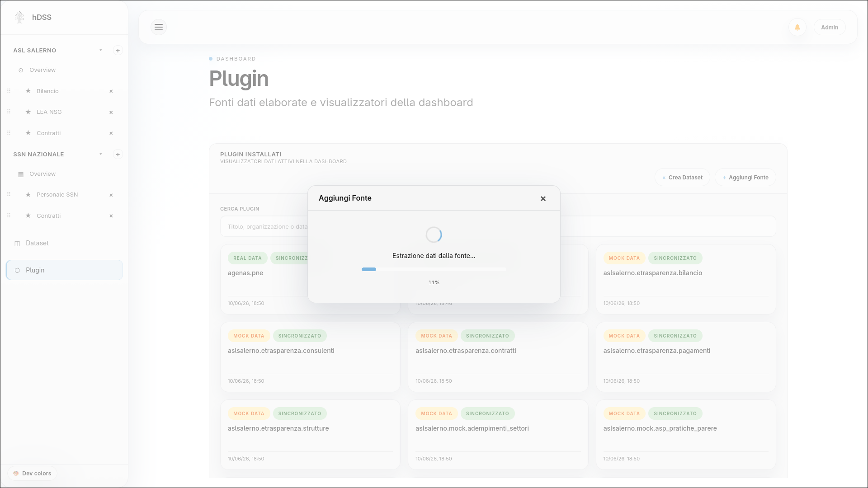Open the Bilancio sidebar item
Viewport: 868px width, 488px height.
[47, 91]
